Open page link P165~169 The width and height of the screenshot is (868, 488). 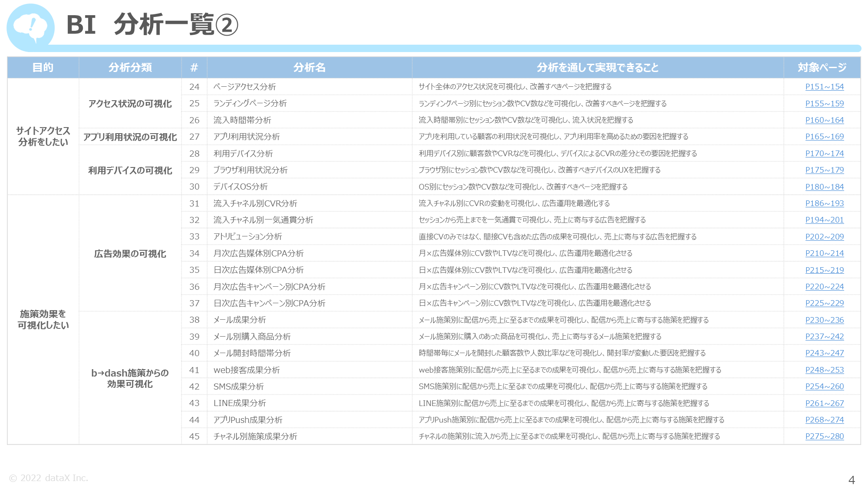tap(824, 137)
